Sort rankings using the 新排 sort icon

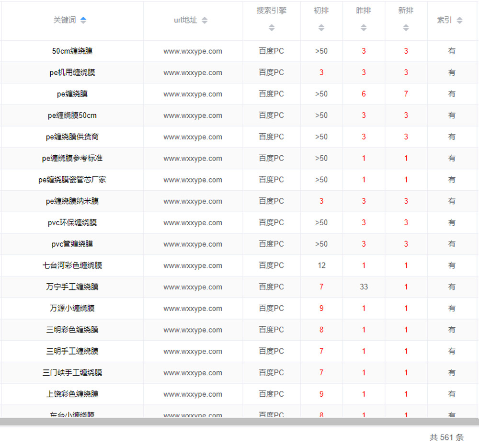click(406, 28)
